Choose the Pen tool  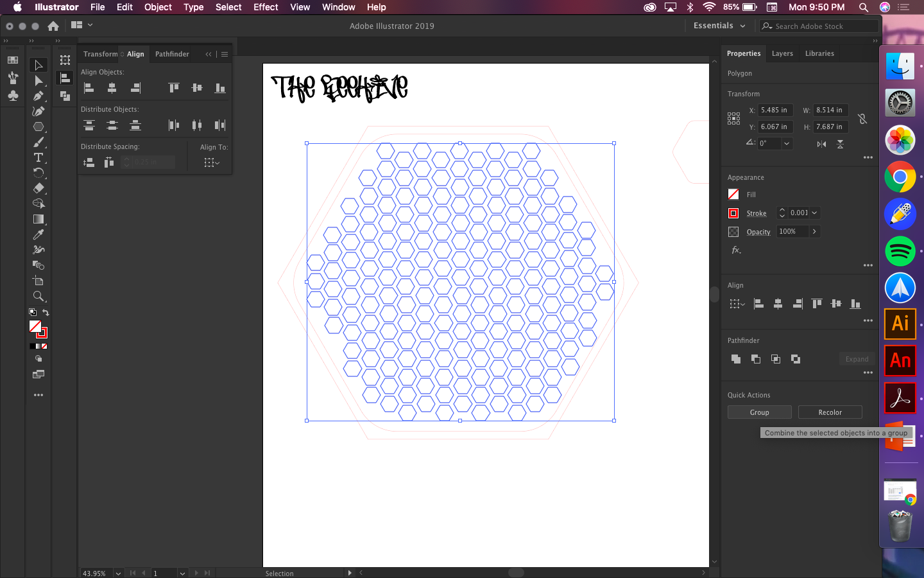(x=38, y=96)
